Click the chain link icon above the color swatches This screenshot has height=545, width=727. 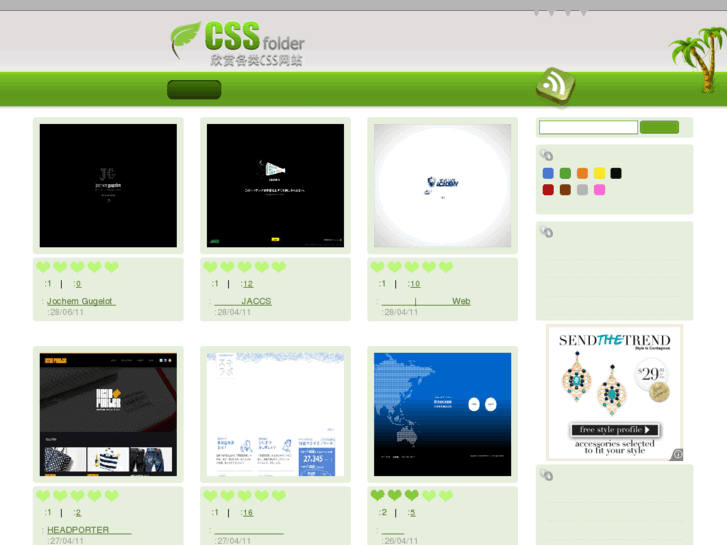click(546, 155)
